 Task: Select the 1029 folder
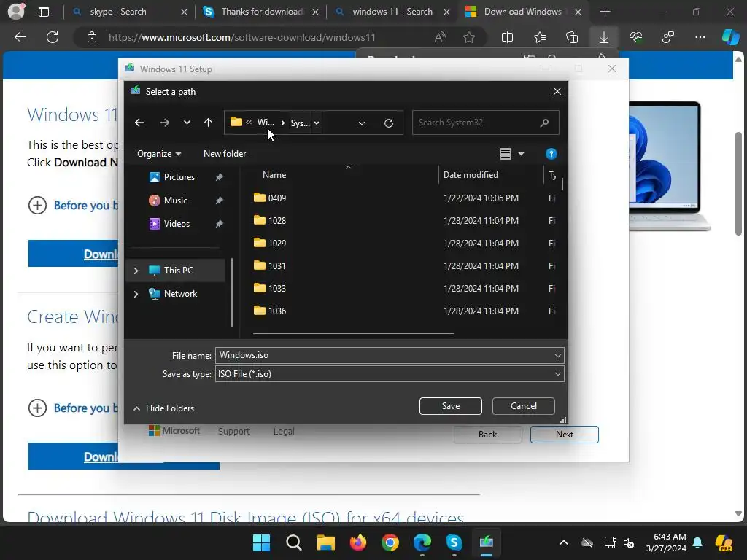276,244
